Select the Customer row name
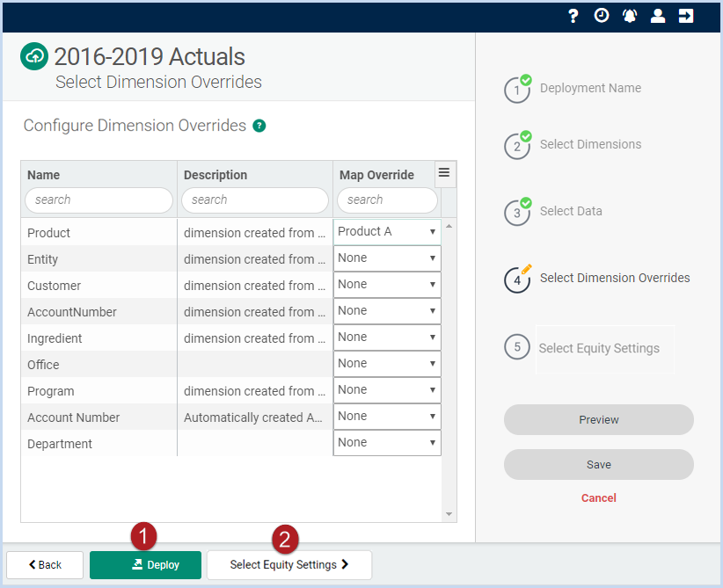 tap(54, 286)
